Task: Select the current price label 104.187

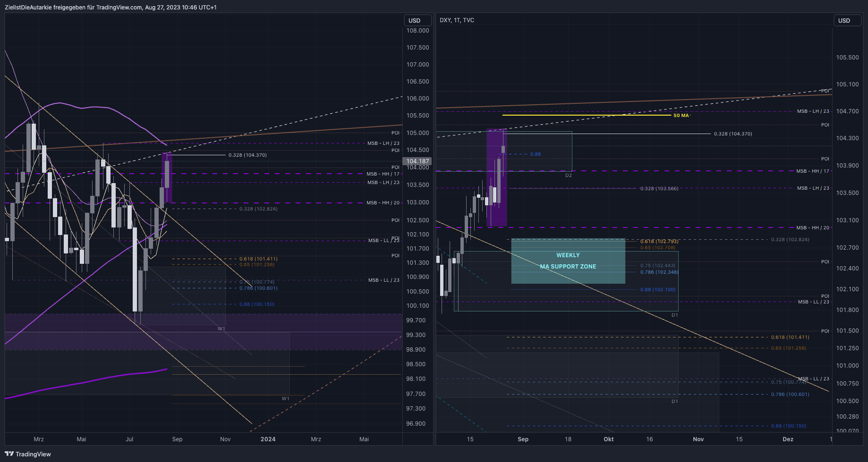Action: click(417, 161)
